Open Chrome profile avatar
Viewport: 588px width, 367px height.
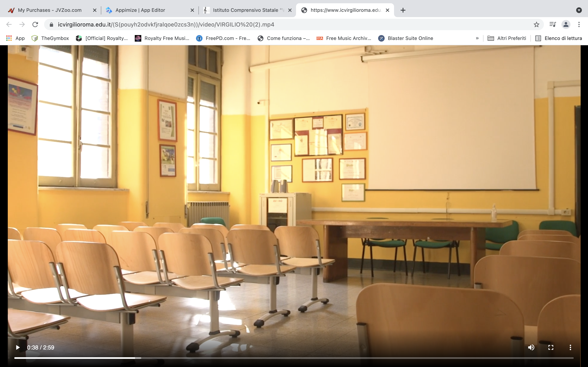[x=566, y=24]
